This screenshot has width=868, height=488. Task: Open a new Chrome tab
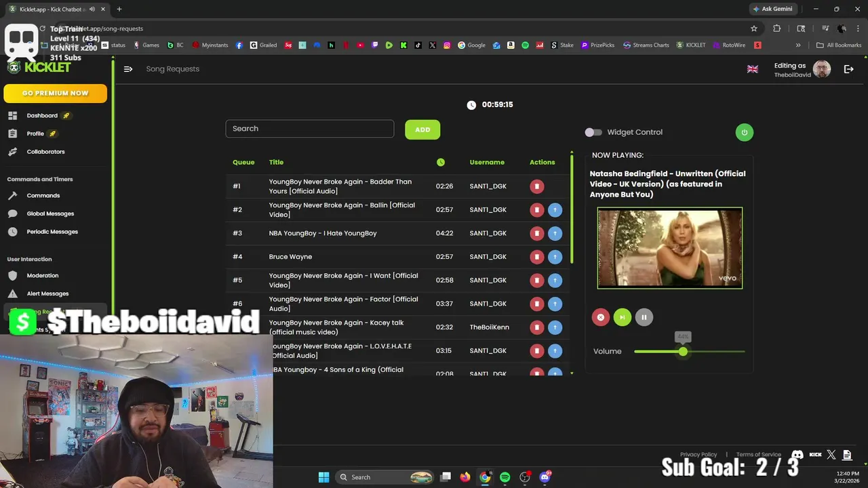119,9
